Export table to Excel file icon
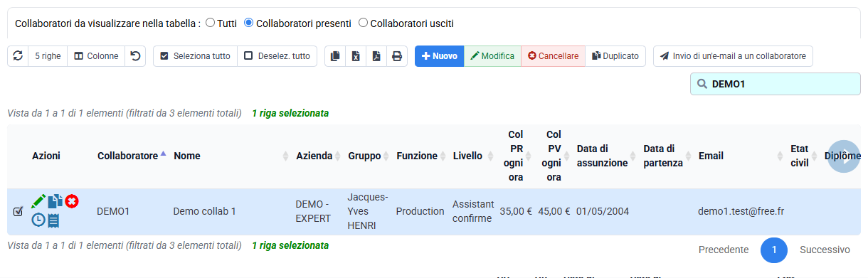Viewport: 868px width, 278px height. (x=356, y=56)
